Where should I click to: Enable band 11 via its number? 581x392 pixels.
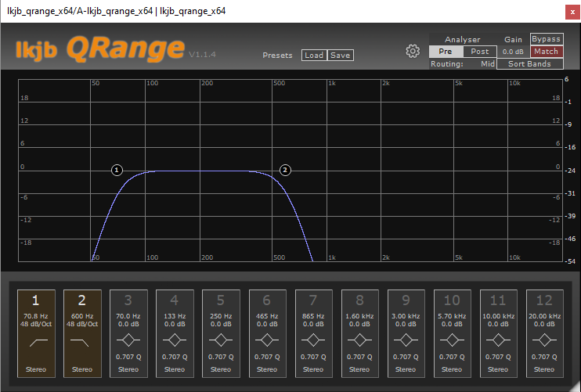498,300
